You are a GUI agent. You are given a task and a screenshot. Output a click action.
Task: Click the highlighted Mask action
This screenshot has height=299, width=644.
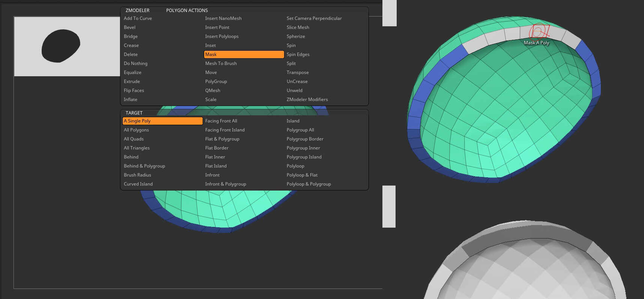click(x=244, y=54)
